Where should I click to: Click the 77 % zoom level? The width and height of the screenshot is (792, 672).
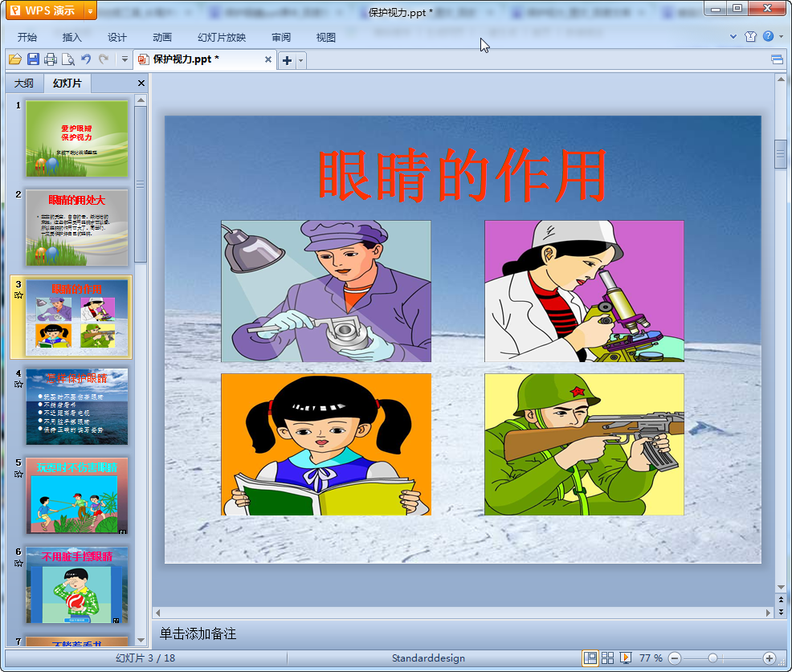point(651,658)
